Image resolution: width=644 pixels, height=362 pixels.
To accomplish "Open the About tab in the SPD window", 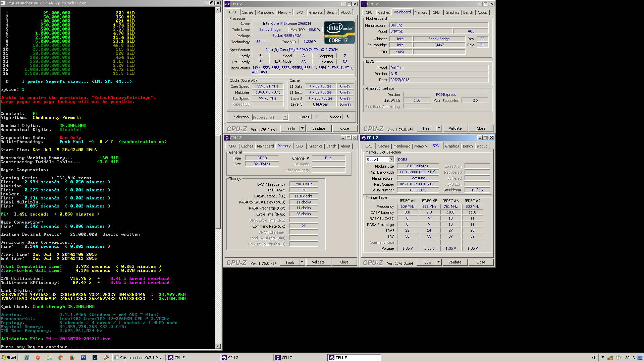I will coord(482,146).
